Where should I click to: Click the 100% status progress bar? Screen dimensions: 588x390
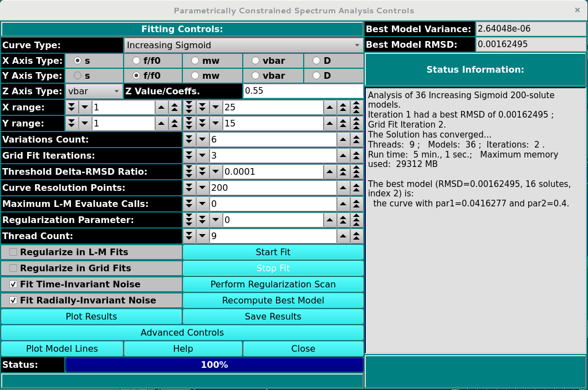214,364
